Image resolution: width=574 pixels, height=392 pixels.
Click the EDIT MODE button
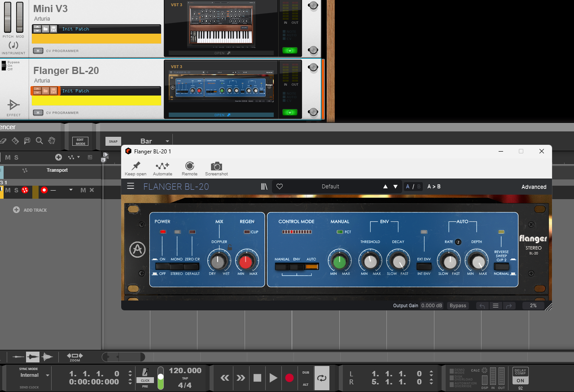80,141
